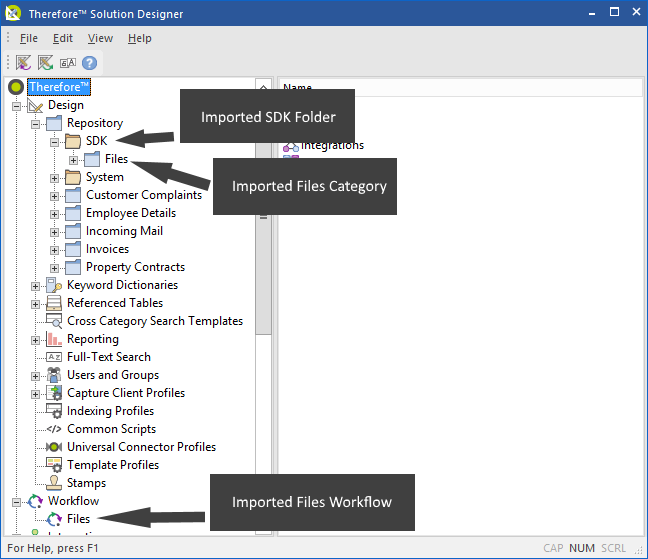Collapse the Repository node

(x=36, y=123)
